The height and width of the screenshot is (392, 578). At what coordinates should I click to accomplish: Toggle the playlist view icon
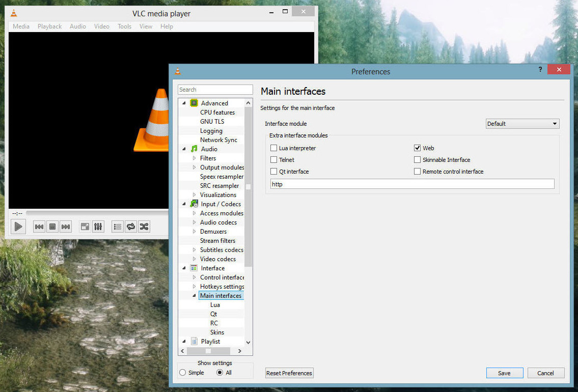[118, 227]
